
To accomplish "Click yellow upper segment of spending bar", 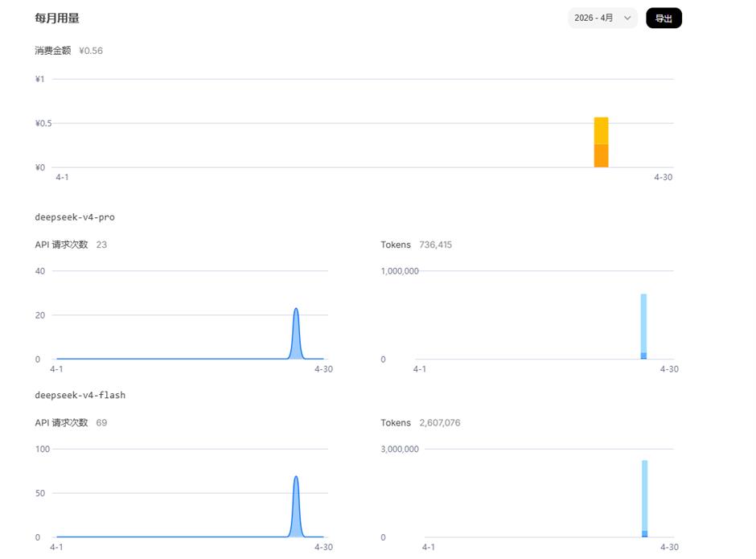I will coord(601,130).
